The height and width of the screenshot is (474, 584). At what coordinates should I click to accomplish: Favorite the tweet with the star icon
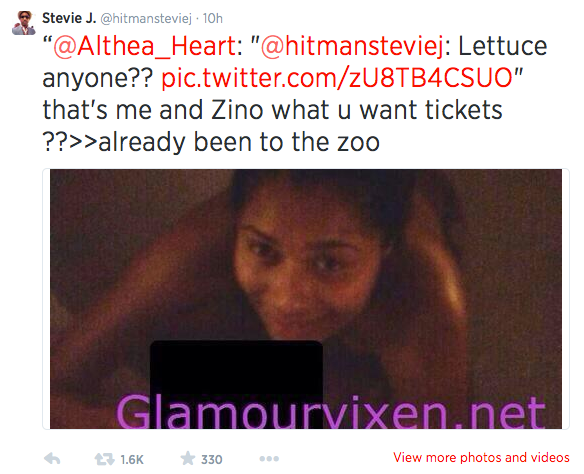tap(188, 458)
